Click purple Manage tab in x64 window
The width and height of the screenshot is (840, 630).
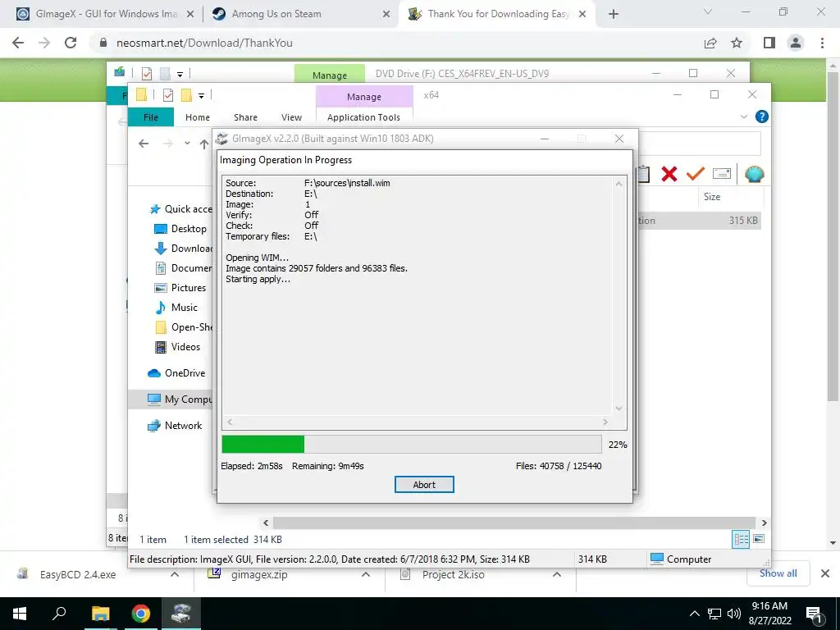pos(364,97)
